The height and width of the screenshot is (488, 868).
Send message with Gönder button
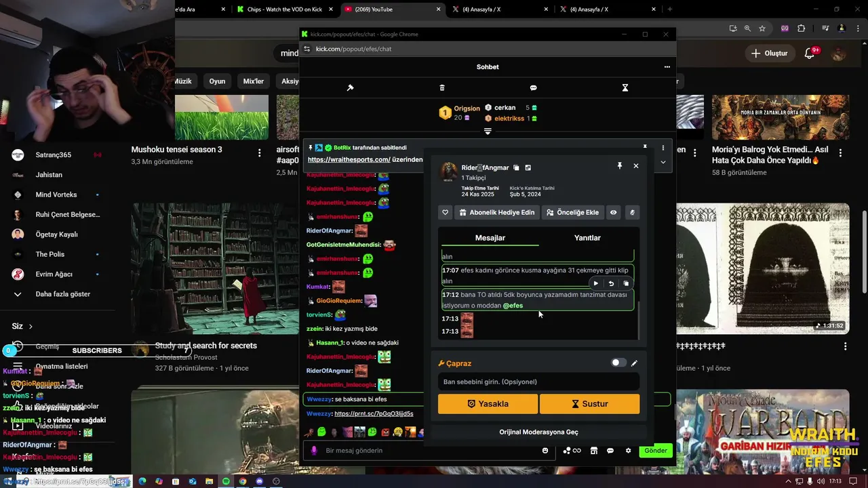point(655,451)
